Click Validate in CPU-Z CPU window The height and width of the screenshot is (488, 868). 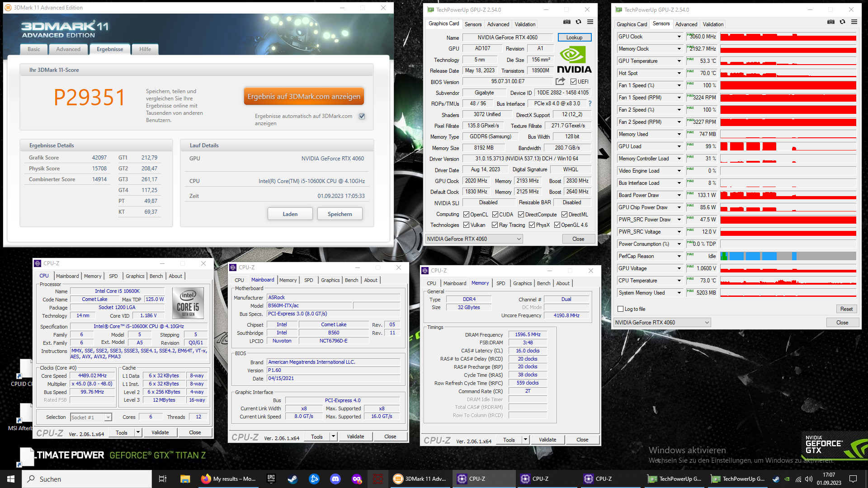click(160, 432)
